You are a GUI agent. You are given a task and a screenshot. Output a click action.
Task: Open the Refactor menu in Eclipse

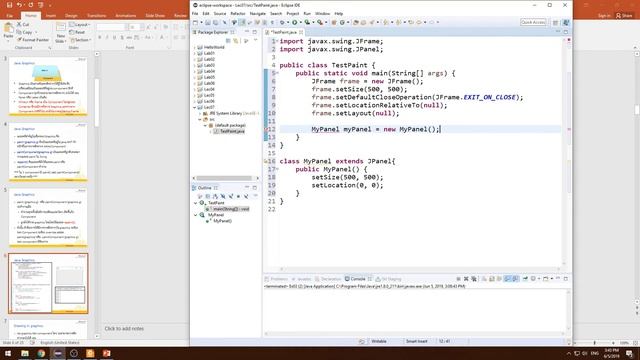(x=238, y=13)
